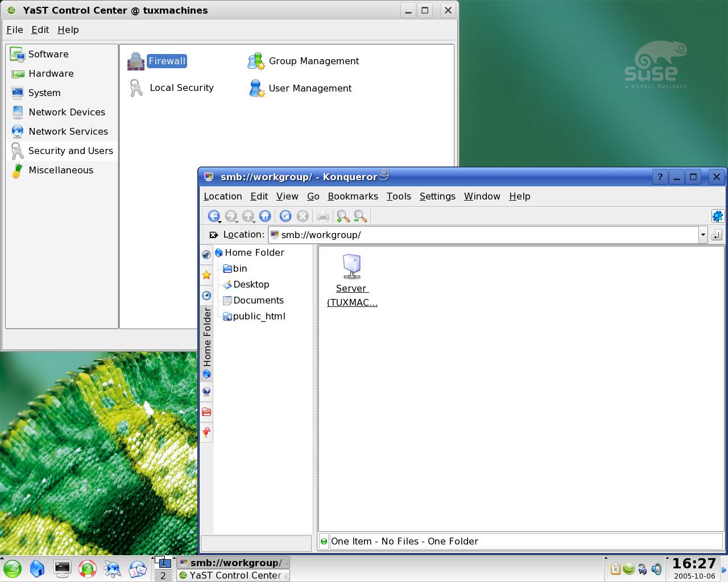Collapse the Home Folder tree root
The image size is (728, 582).
[249, 252]
